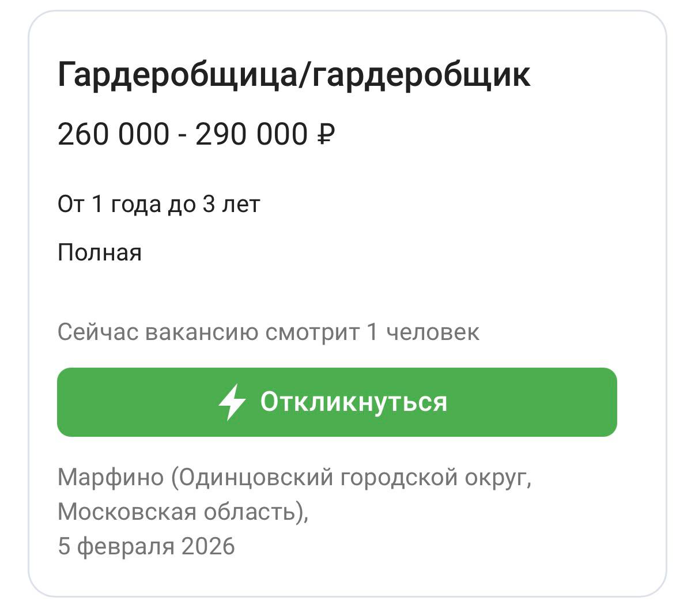Click the word Откликнуться on the button
The image size is (695, 616).
(x=354, y=402)
